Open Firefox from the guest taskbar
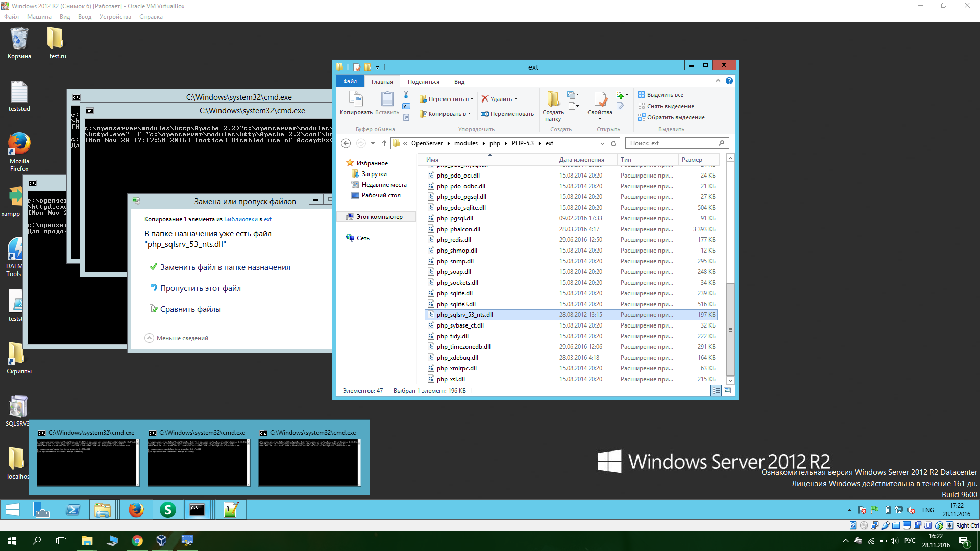The height and width of the screenshot is (551, 980). 136,510
